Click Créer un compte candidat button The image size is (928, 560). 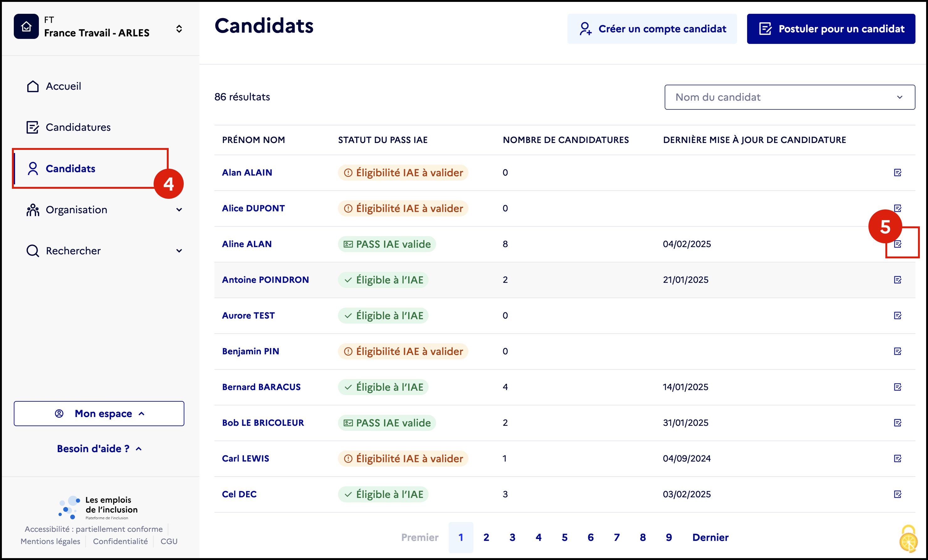tap(652, 29)
